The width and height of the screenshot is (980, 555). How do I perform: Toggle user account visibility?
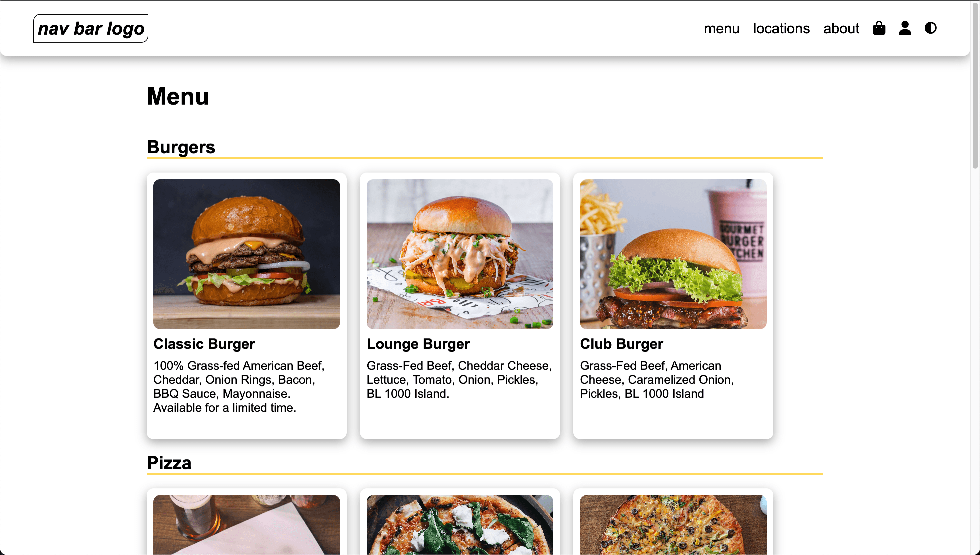905,28
